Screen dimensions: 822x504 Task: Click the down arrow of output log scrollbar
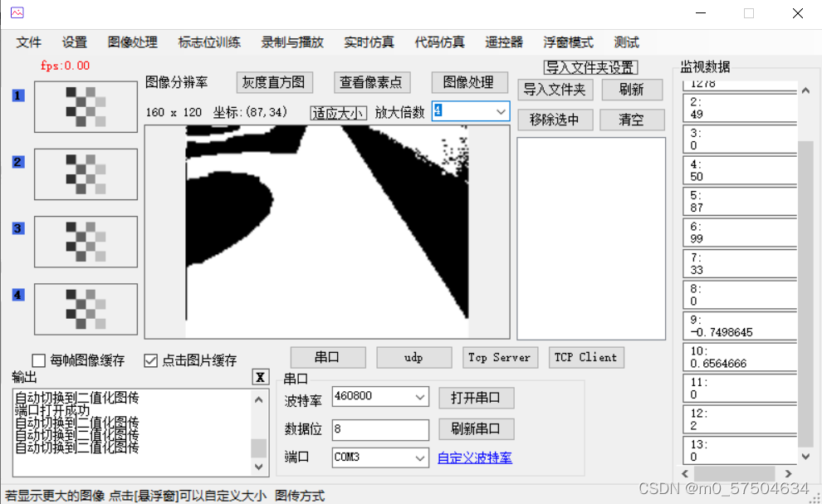tap(258, 467)
